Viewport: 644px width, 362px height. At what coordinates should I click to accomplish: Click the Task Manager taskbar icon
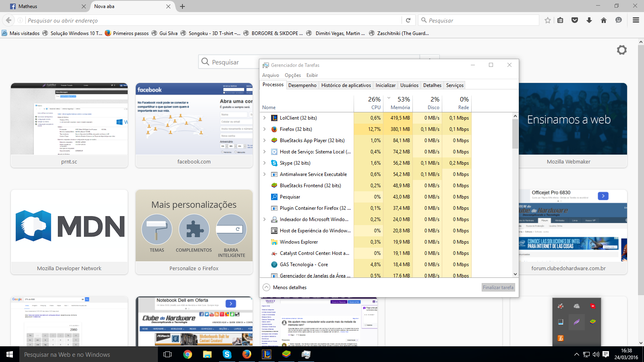click(306, 354)
